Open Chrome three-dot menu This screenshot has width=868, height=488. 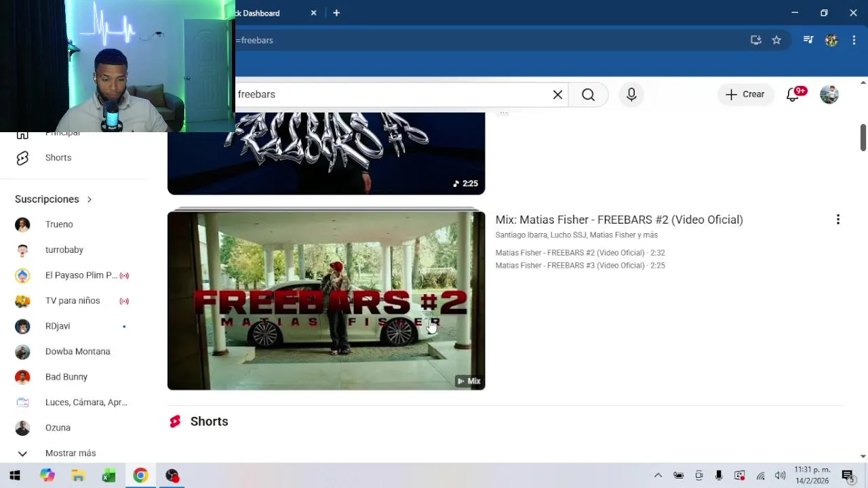pyautogui.click(x=853, y=41)
